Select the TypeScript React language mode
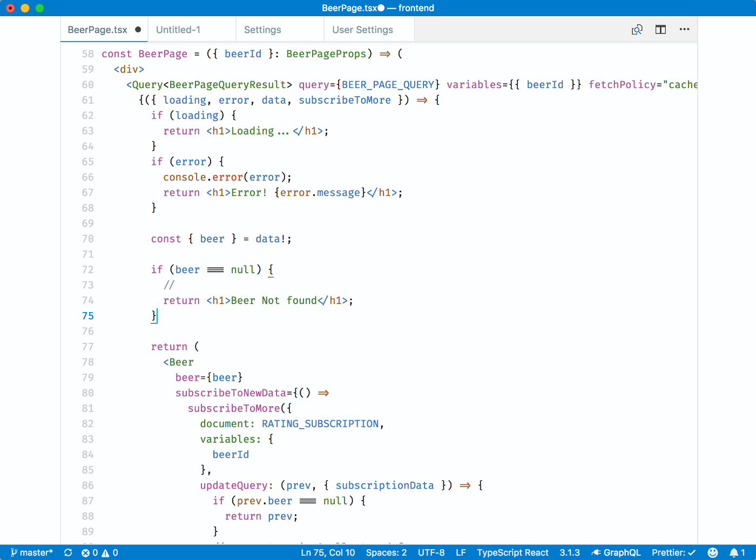The width and height of the screenshot is (756, 560). pyautogui.click(x=512, y=552)
